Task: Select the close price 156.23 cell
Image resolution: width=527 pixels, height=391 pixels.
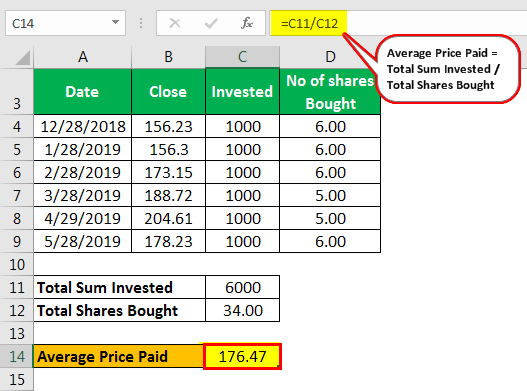Action: pos(168,126)
